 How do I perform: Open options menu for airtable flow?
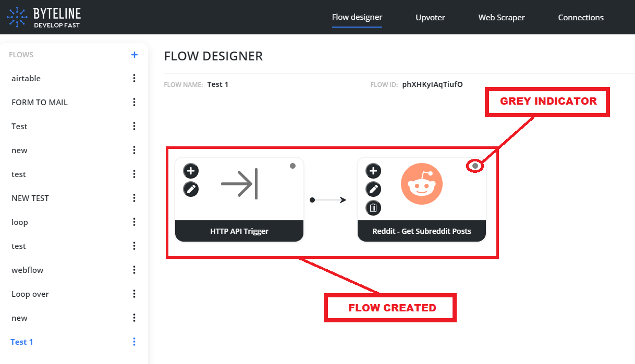[x=134, y=78]
